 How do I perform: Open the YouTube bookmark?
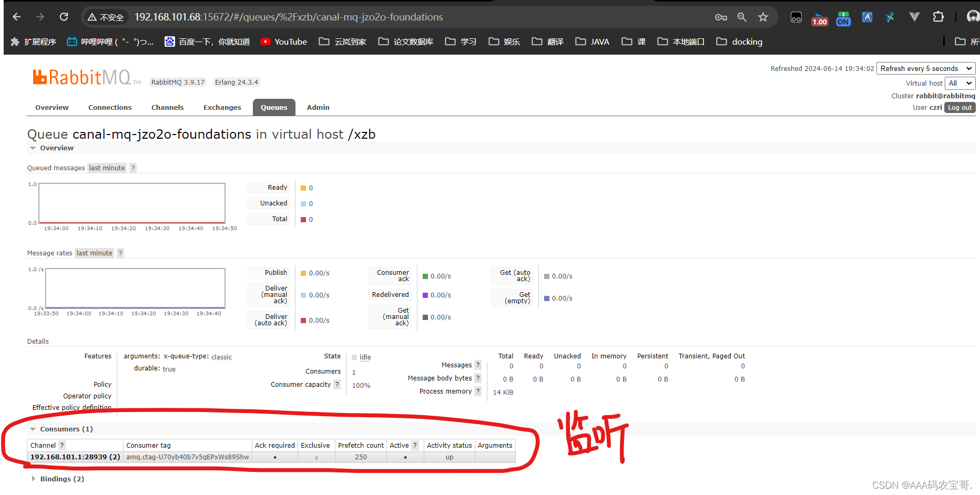284,42
